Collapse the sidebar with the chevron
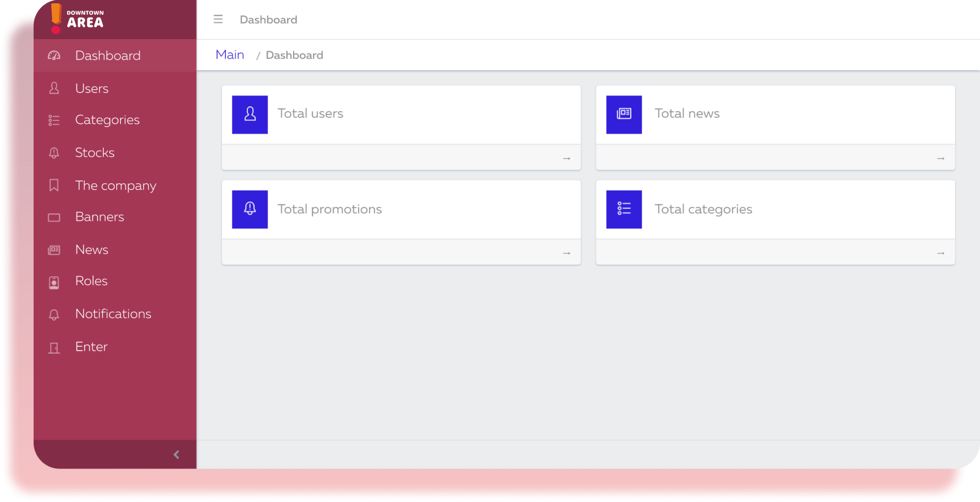This screenshot has height=502, width=980. [176, 455]
